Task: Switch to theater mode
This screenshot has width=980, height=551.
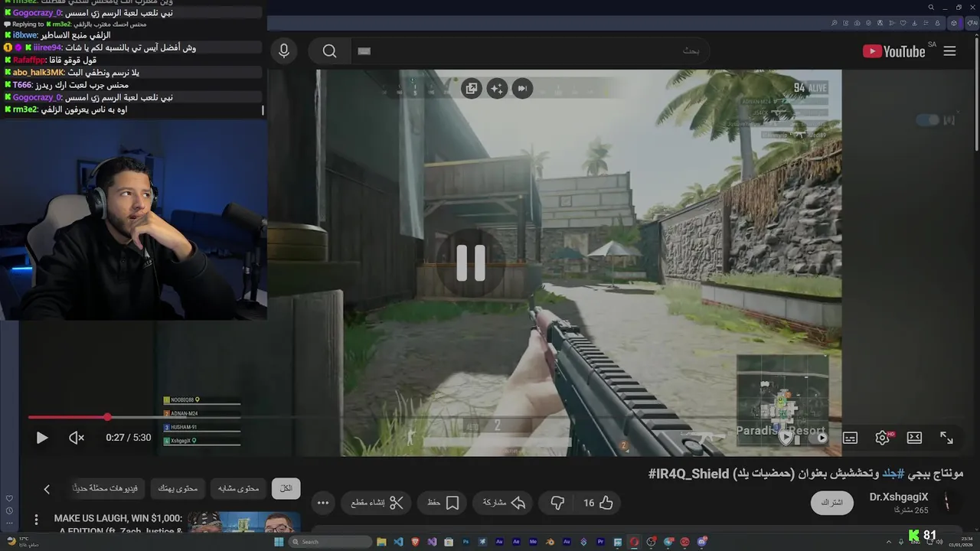Action: point(914,438)
